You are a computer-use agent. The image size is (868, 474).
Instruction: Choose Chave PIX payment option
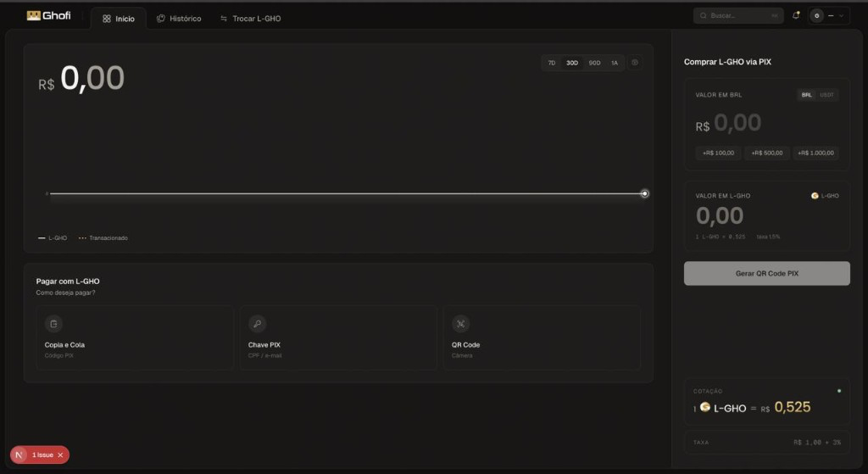tap(338, 337)
